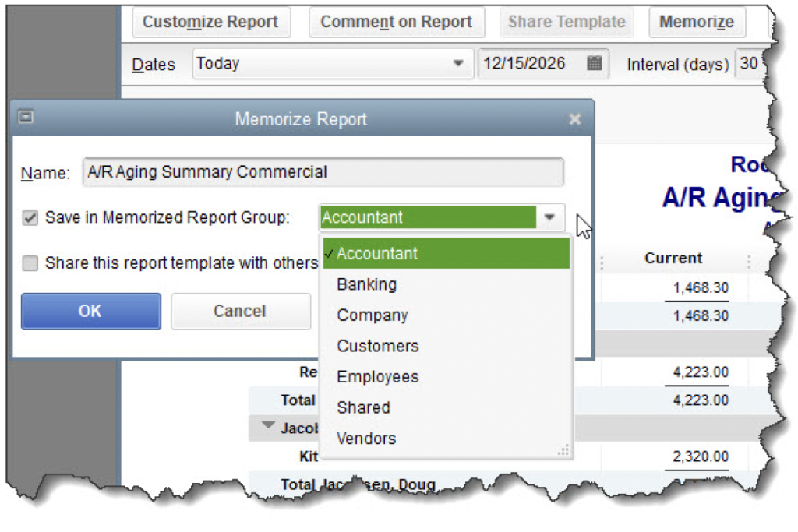Click the Comment on Report button
Image resolution: width=798 pixels, height=532 pixels.
pyautogui.click(x=396, y=23)
